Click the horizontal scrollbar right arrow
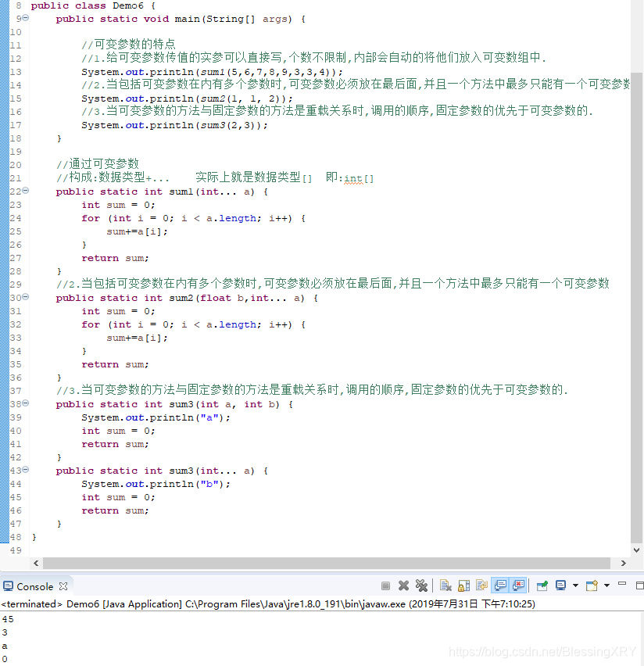 (x=624, y=564)
